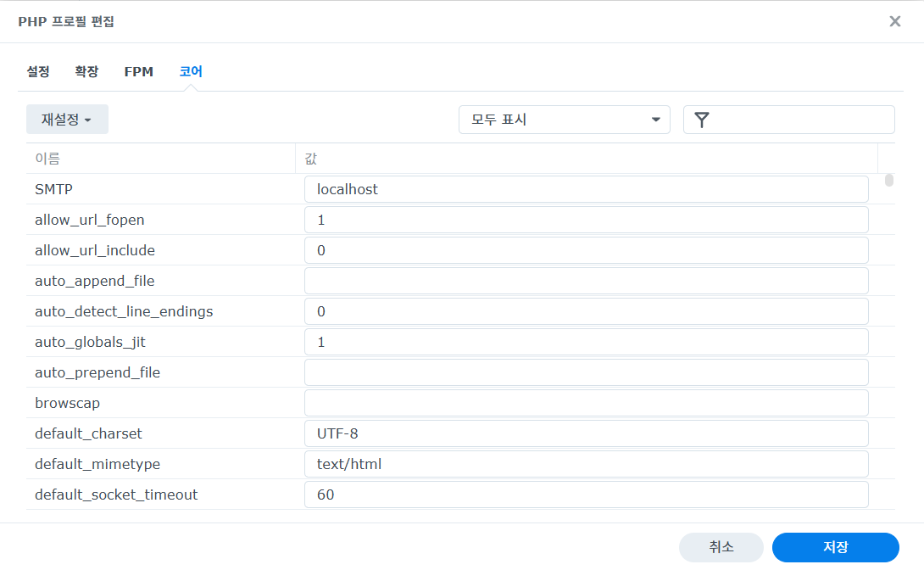Edit the allow_url_fopen value field

click(x=587, y=220)
